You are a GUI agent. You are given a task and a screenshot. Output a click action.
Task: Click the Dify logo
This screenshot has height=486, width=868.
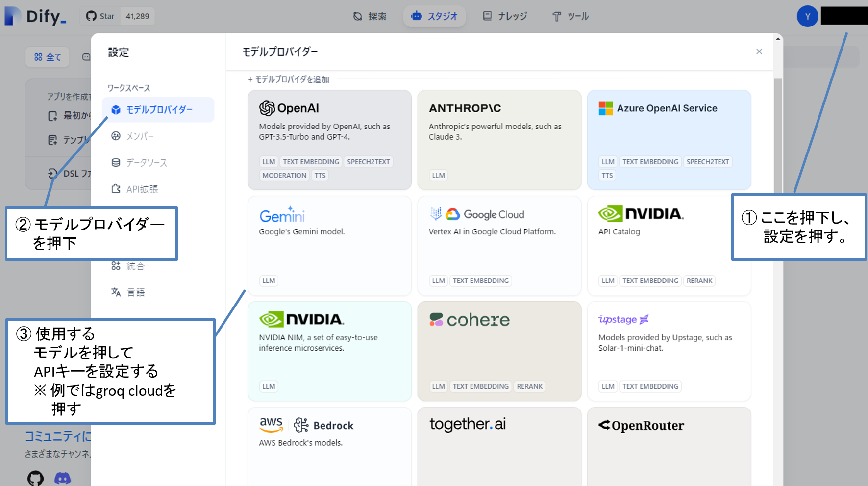click(x=35, y=16)
